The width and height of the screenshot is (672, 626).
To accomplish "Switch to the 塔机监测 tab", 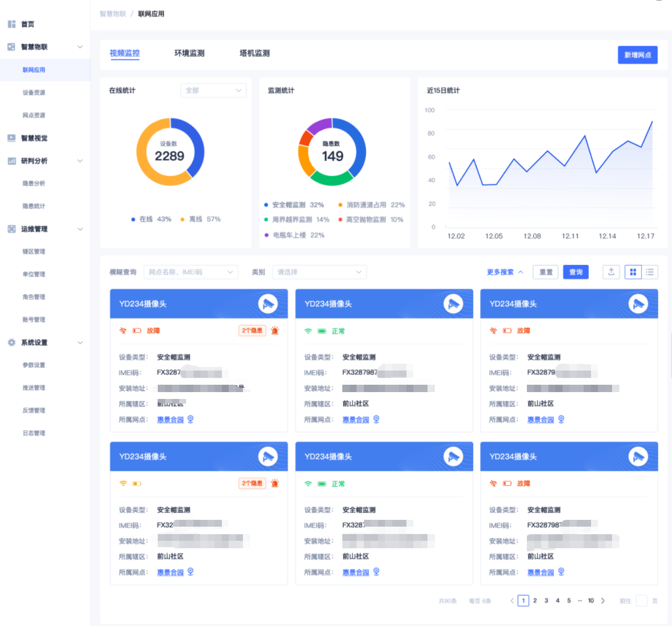I will point(254,53).
